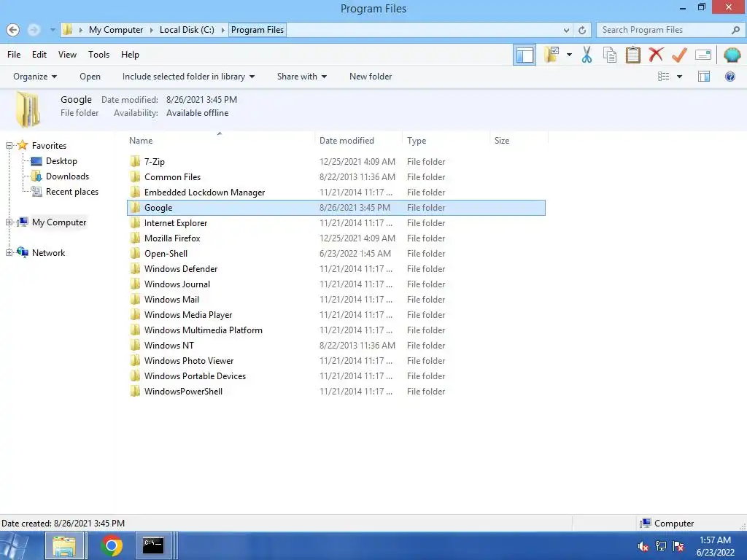Click the folder icon beside Common Files
This screenshot has width=747, height=560.
pos(135,176)
